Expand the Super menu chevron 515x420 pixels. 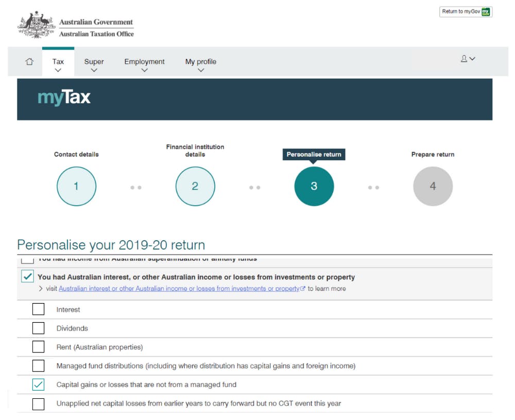coord(94,70)
